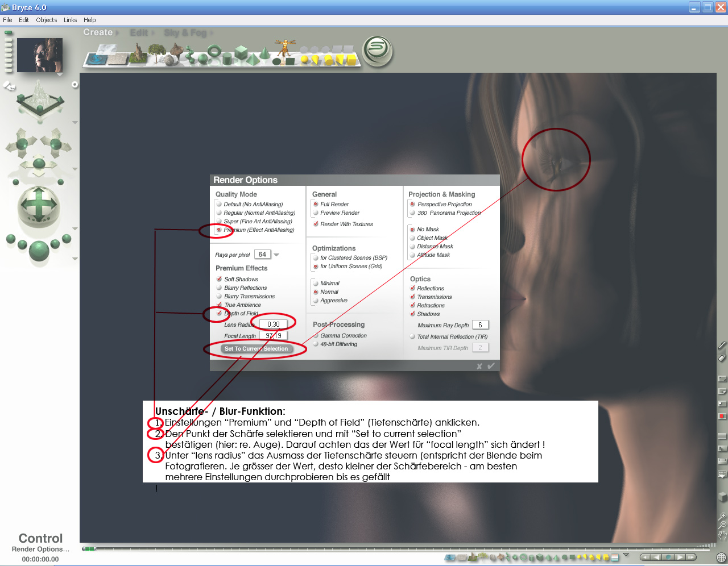This screenshot has height=566, width=728.
Task: Click the red record icon on right edge
Action: click(x=722, y=417)
